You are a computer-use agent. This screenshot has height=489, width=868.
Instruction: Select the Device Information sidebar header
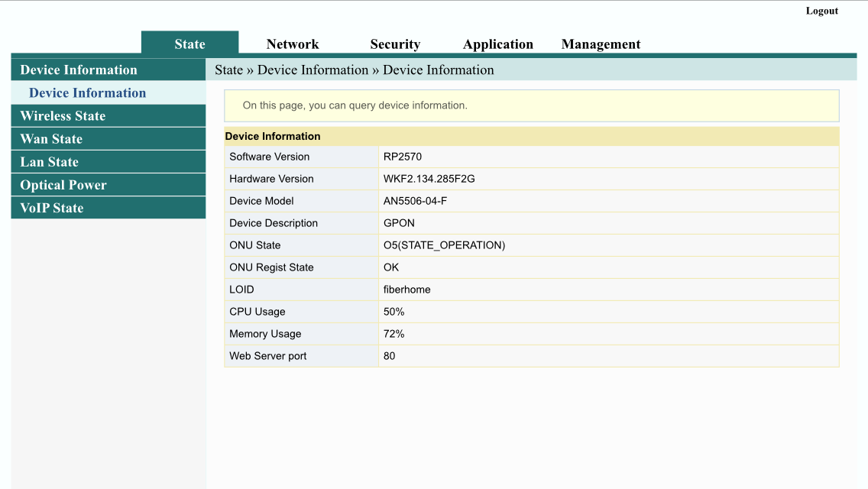tap(108, 70)
